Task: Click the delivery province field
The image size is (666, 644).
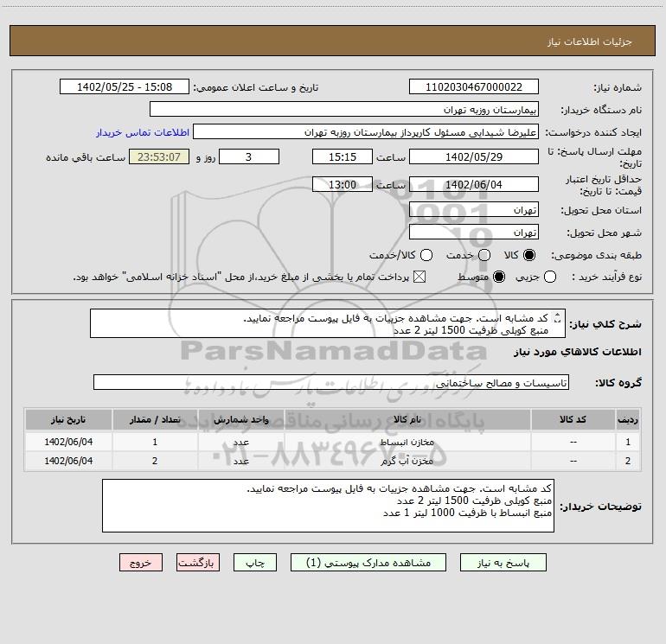Action: [474, 209]
